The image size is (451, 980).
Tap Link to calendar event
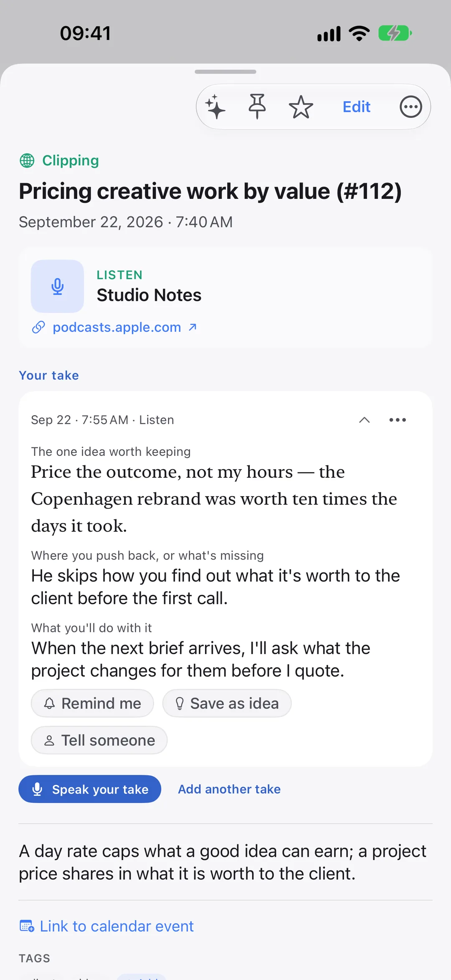[x=106, y=926]
